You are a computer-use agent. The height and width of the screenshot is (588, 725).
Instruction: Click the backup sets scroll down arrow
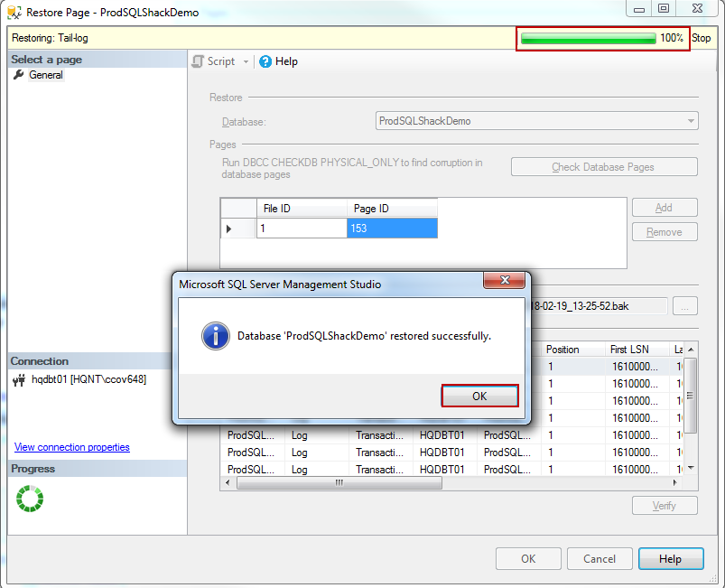click(691, 468)
